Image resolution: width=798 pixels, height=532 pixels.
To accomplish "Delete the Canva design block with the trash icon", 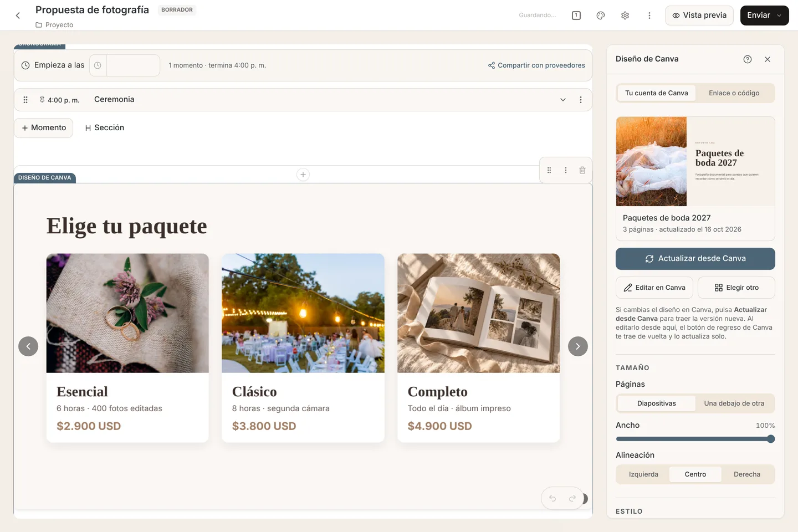I will click(582, 170).
